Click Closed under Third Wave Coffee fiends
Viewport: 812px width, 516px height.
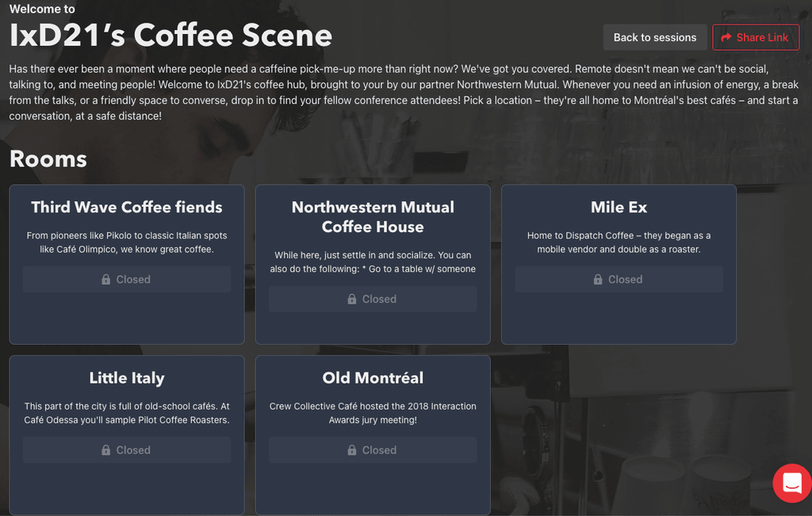click(x=127, y=279)
